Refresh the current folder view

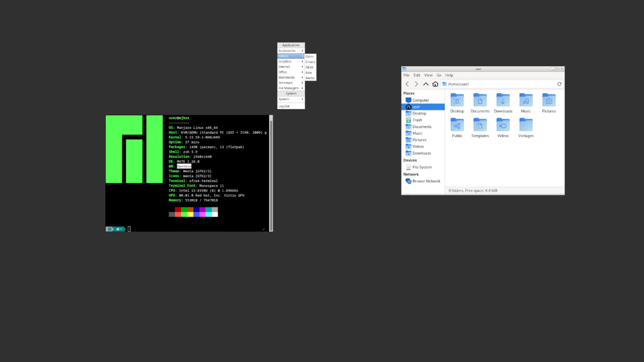[x=559, y=84]
